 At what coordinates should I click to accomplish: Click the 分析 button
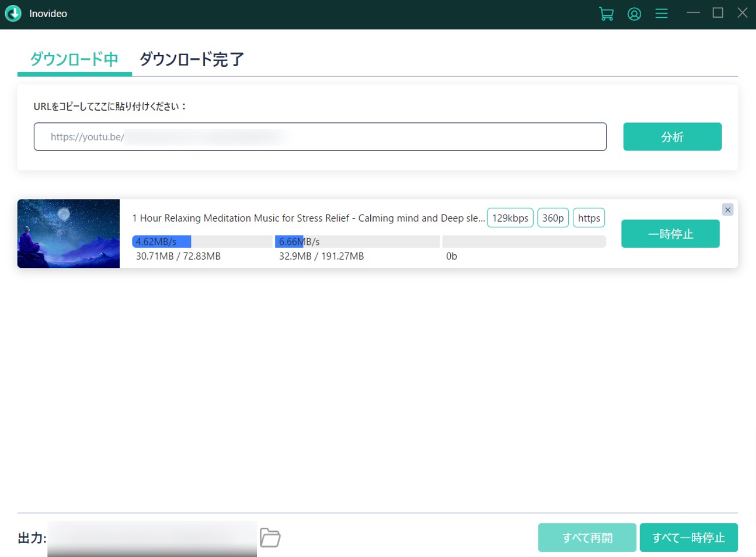click(672, 137)
